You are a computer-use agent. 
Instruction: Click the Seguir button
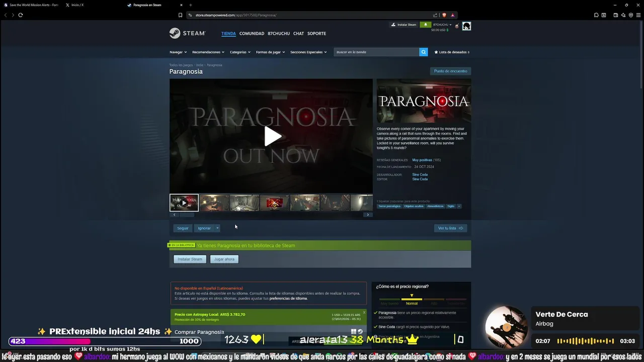tap(183, 228)
